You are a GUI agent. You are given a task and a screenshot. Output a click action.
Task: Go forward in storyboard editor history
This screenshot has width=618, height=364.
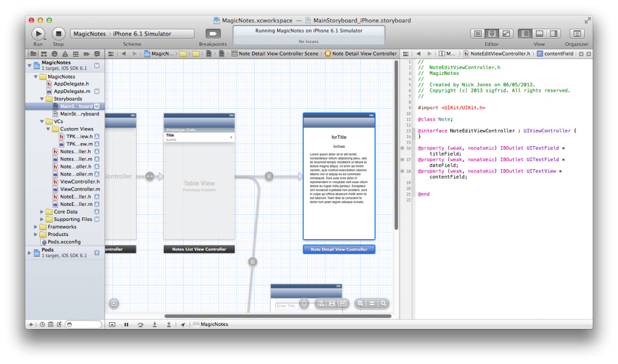[135, 54]
